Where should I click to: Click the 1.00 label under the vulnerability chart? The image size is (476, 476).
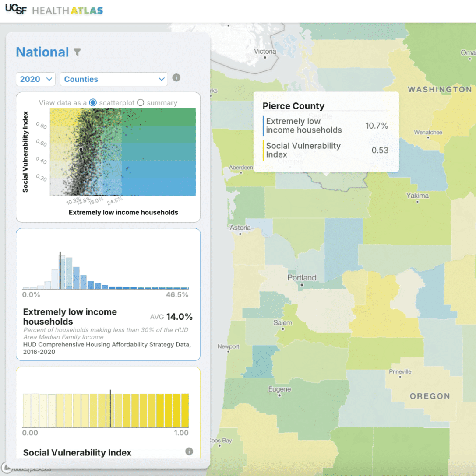tap(181, 433)
